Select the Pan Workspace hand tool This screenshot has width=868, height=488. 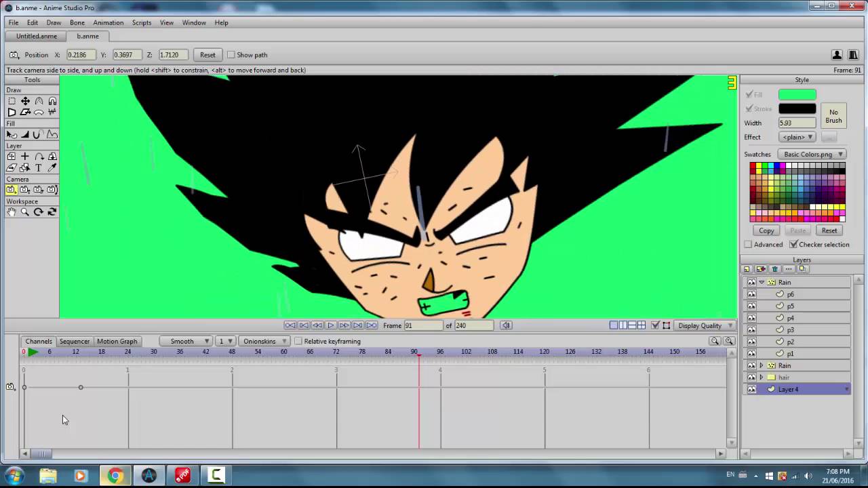click(12, 212)
